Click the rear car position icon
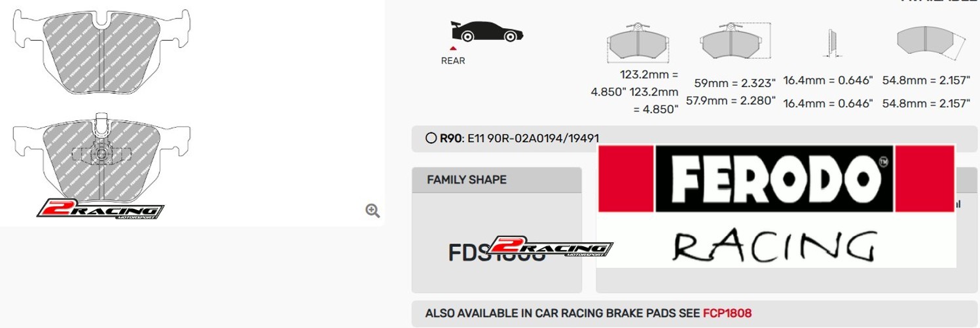This screenshot has width=980, height=328. coord(486,32)
